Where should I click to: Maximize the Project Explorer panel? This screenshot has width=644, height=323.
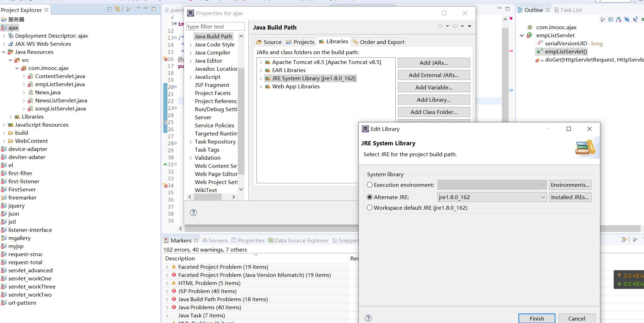154,8
